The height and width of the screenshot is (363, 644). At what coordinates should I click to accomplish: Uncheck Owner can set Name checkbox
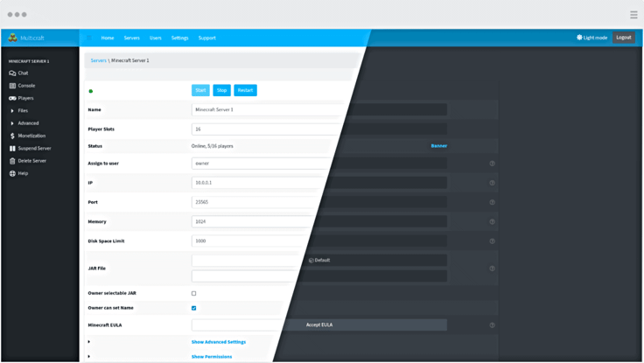point(194,308)
